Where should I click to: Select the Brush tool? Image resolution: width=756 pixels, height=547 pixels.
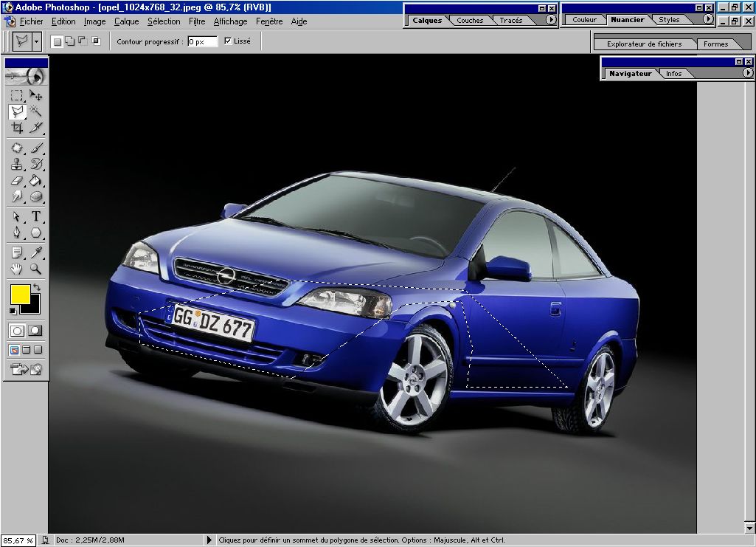tap(35, 148)
